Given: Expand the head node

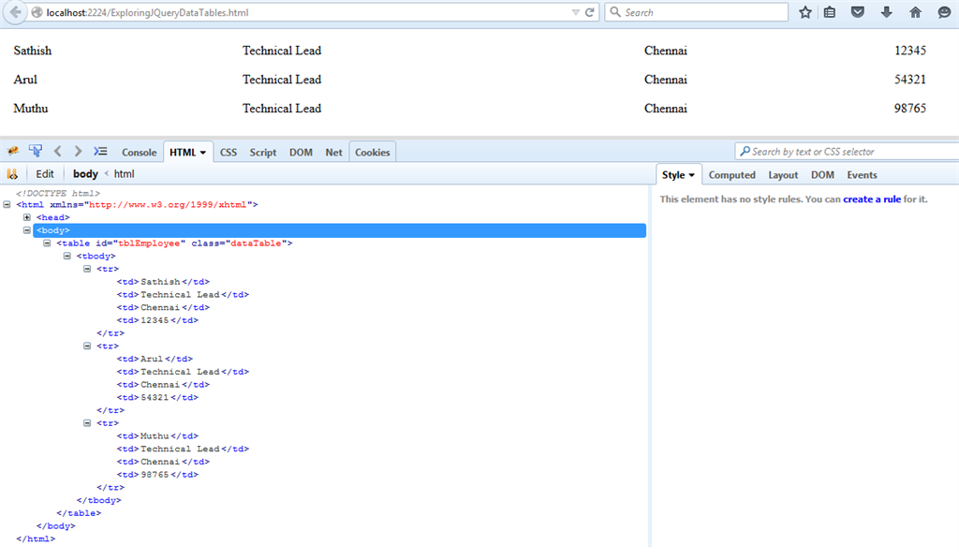Looking at the screenshot, I should tap(27, 217).
